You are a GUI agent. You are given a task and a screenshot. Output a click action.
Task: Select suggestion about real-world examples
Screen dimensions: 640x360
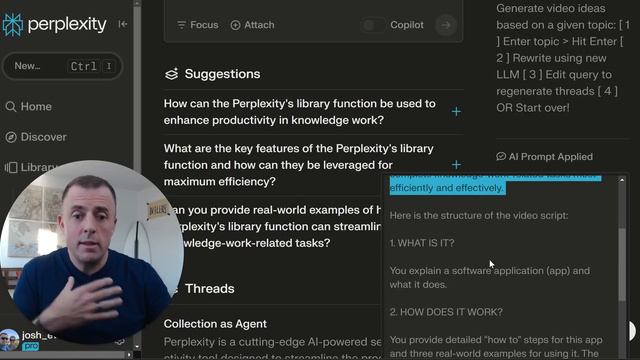click(x=276, y=227)
